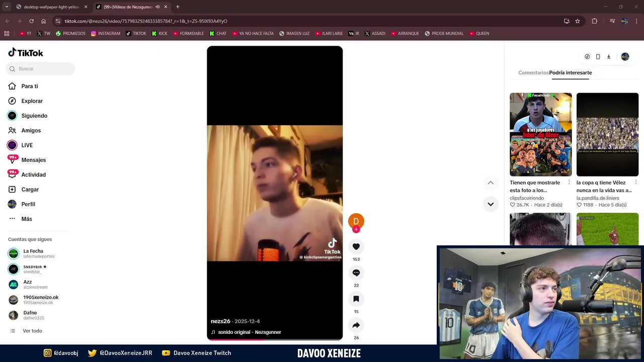Viewport: 644px width, 362px height.
Task: Open Dafne followed account
Action: pyautogui.click(x=33, y=315)
